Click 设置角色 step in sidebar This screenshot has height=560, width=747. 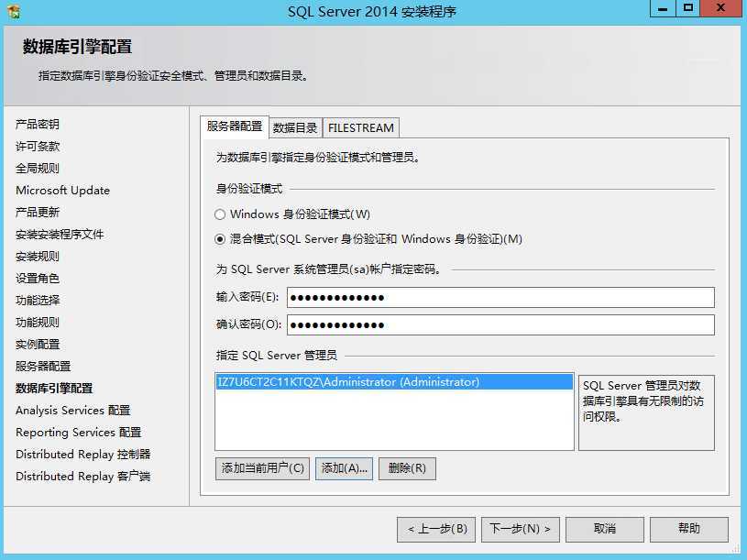click(38, 278)
